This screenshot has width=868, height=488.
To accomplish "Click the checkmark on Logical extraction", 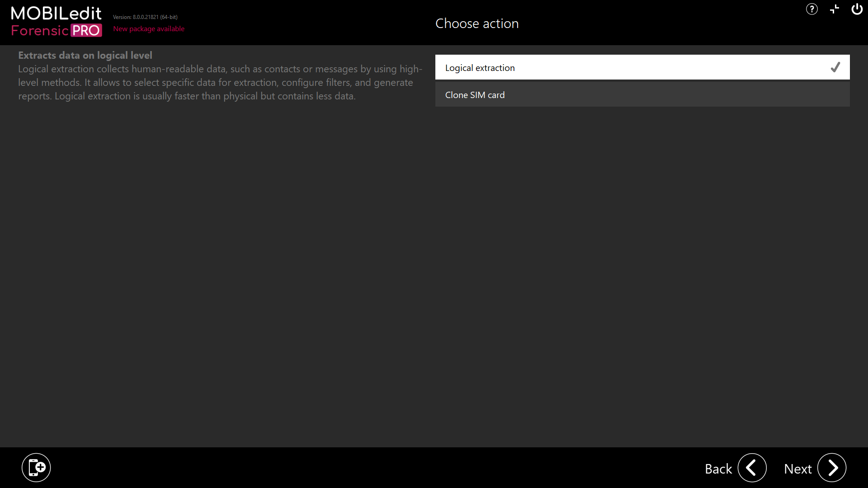I will point(835,67).
